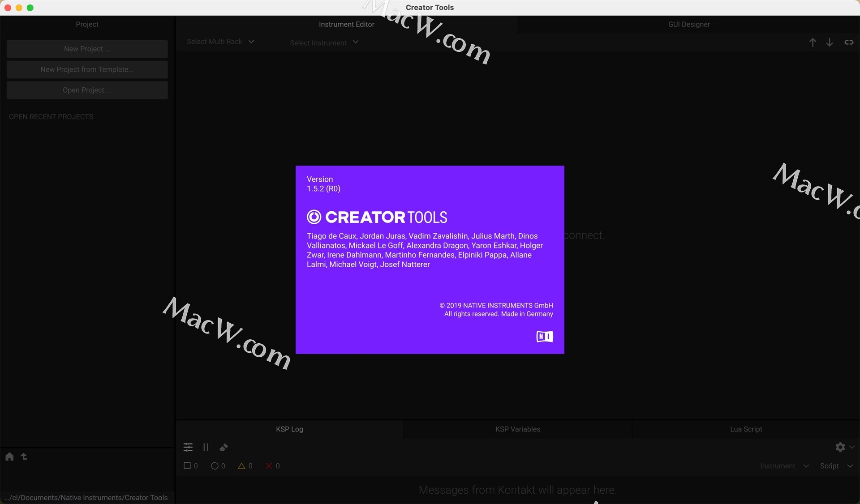860x504 pixels.
Task: Go to home folder icon
Action: click(9, 457)
